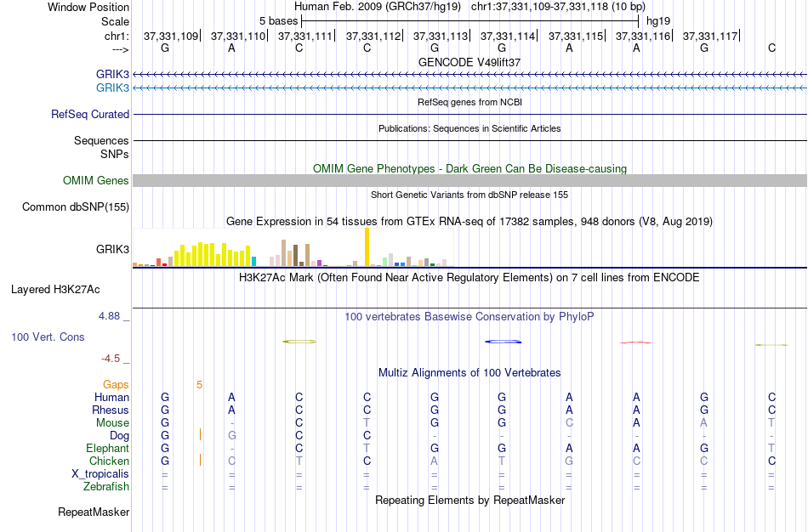Click the RefSeq genes from NCBI title
Image resolution: width=808 pixels, height=532 pixels.
coord(469,102)
